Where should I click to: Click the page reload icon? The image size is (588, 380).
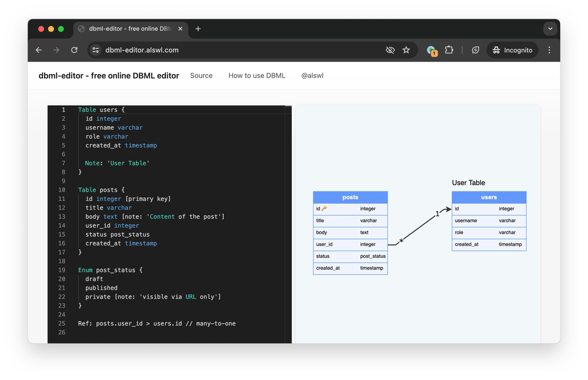(x=74, y=50)
